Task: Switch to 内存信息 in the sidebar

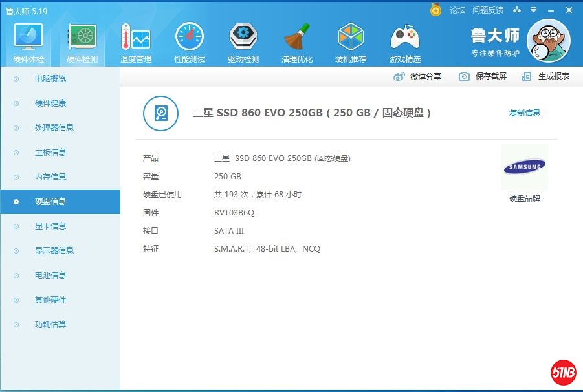Action: (x=50, y=177)
